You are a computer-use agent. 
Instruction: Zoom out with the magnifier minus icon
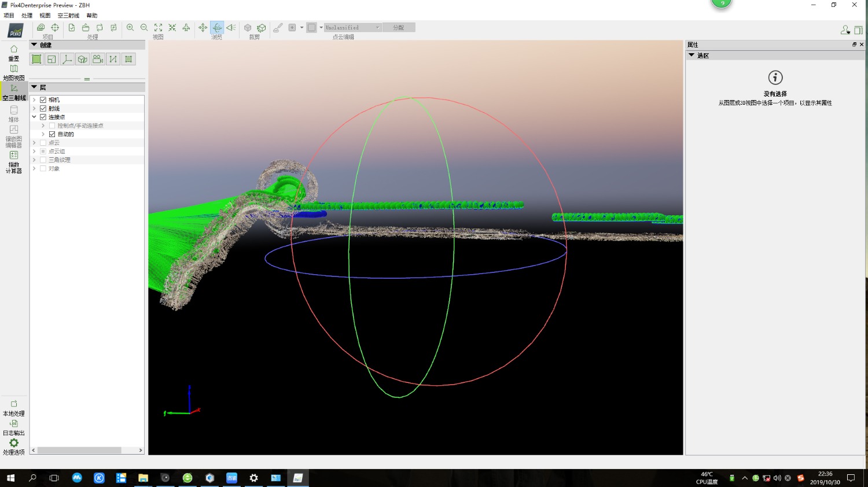144,27
